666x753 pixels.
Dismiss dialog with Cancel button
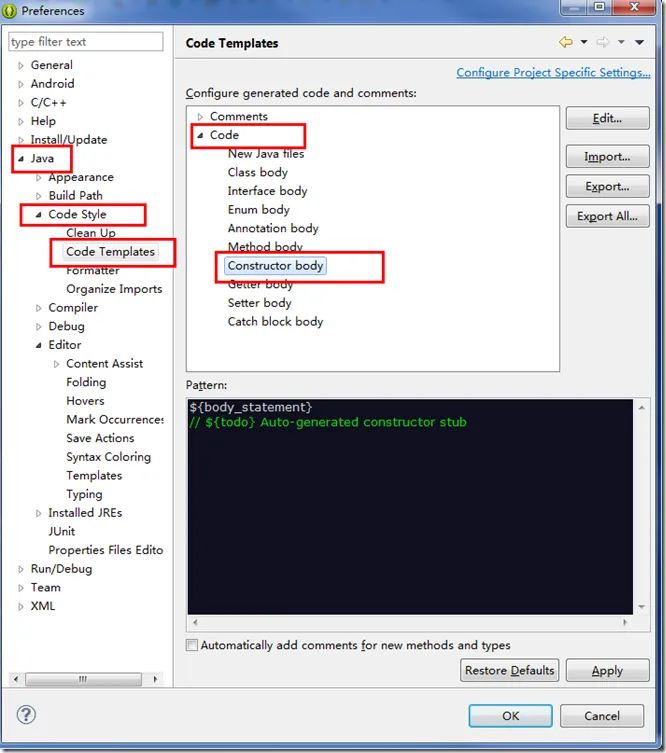click(x=602, y=716)
